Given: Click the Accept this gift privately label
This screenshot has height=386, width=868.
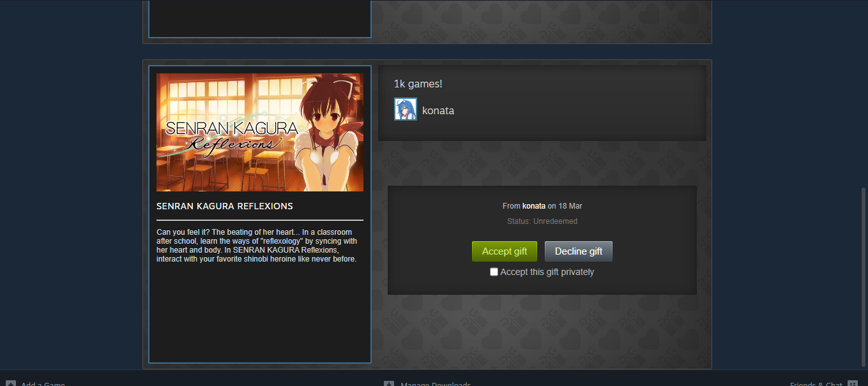Looking at the screenshot, I should (x=547, y=272).
